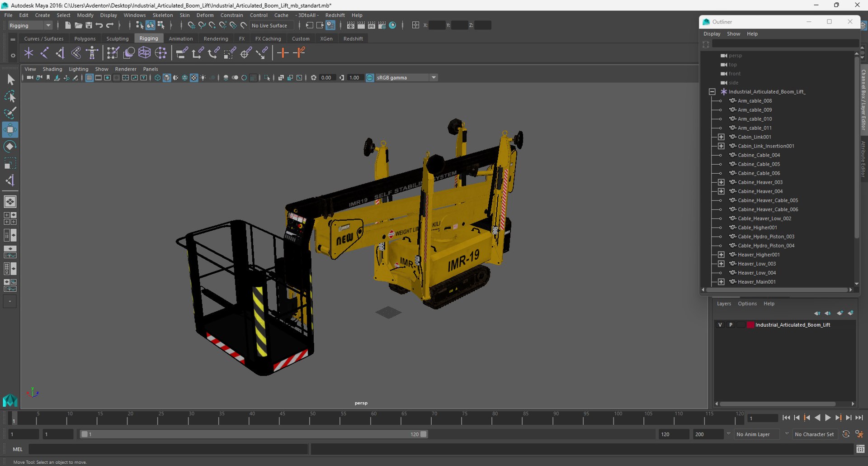Image resolution: width=868 pixels, height=466 pixels.
Task: Click the Save scene icon
Action: pos(89,25)
